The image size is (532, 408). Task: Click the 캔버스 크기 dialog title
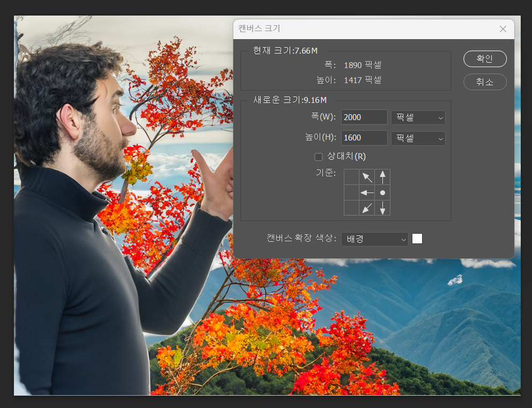[x=259, y=28]
